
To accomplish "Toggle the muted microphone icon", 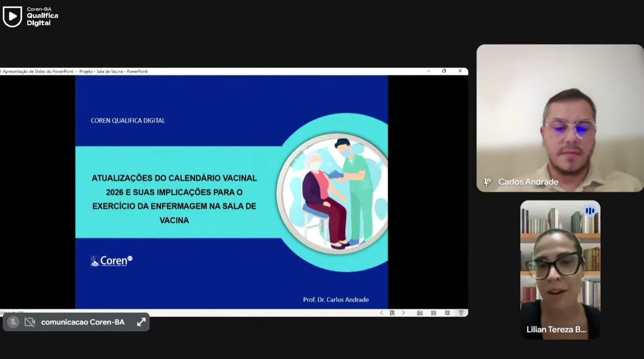I will 13,322.
